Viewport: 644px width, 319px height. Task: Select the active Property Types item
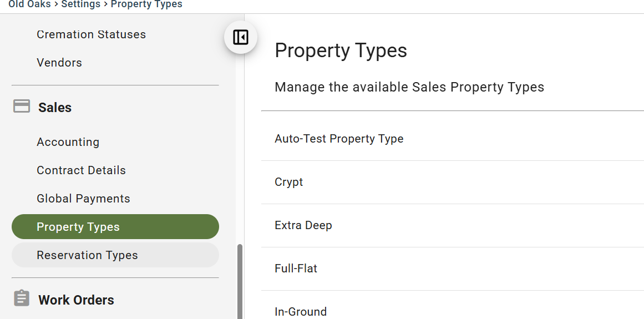pos(115,226)
